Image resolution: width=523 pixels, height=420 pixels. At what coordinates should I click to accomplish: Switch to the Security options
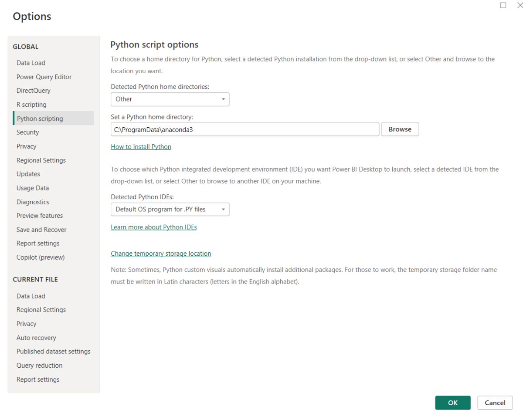click(x=28, y=132)
